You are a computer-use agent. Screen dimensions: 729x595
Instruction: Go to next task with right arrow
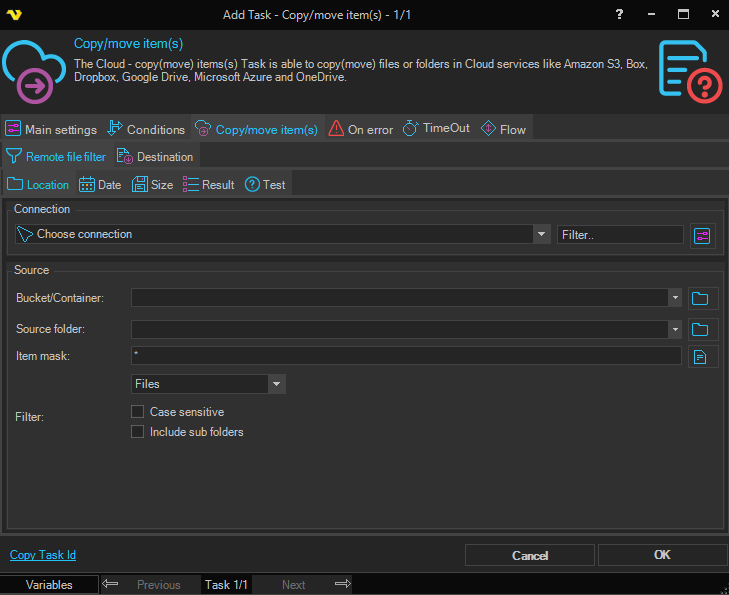click(x=343, y=584)
